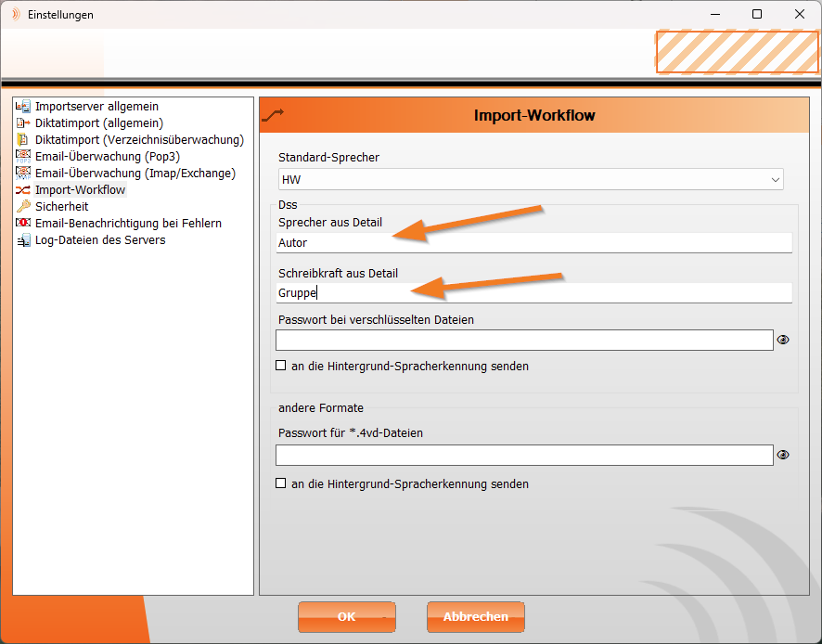Show password for *.4vd-Dateien
This screenshot has width=822, height=644.
(x=783, y=455)
